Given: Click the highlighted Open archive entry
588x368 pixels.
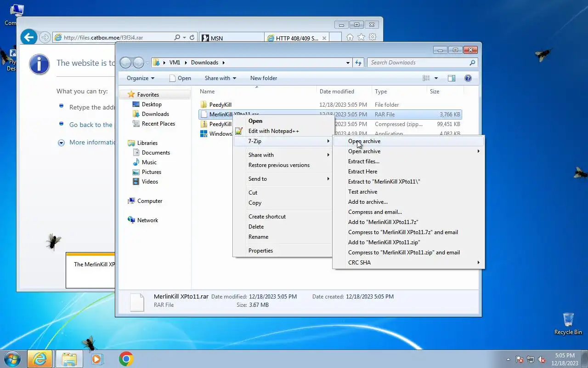Looking at the screenshot, I should pyautogui.click(x=408, y=141).
